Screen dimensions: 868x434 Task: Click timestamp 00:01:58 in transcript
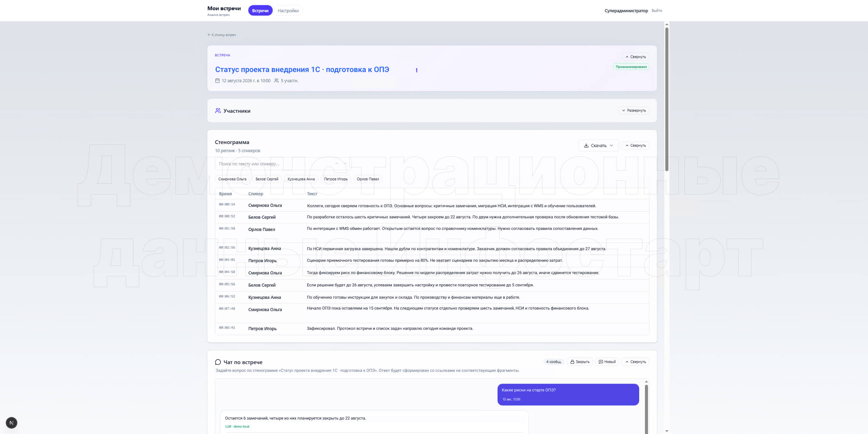[x=227, y=228]
